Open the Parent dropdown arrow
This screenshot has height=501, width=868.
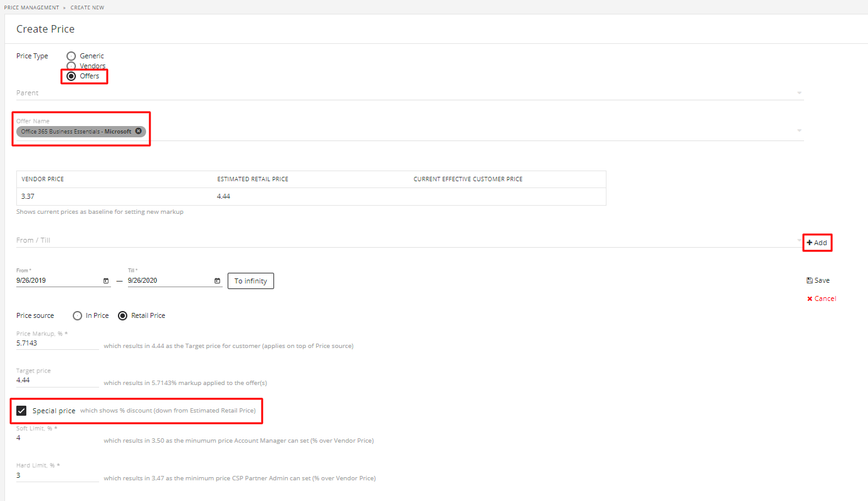click(x=799, y=93)
